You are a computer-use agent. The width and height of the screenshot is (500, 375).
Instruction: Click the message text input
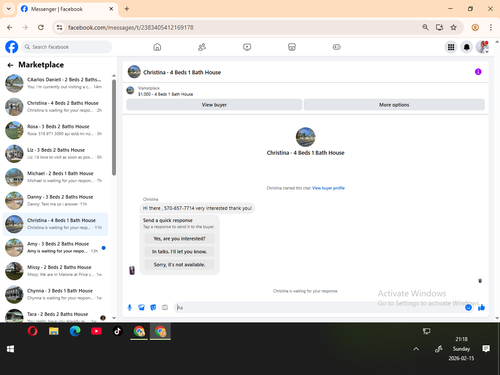319,307
